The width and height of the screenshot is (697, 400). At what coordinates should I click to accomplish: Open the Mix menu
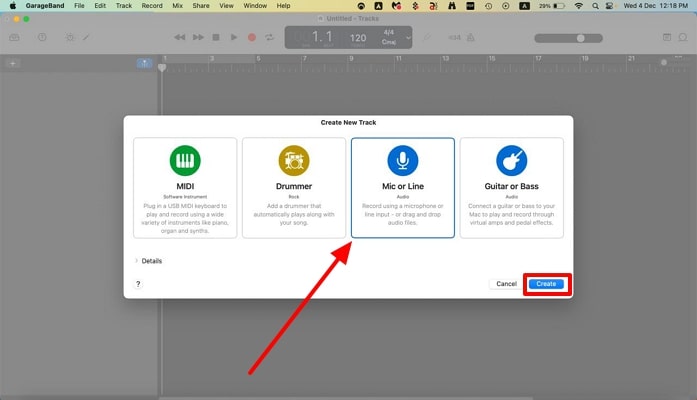tap(177, 6)
